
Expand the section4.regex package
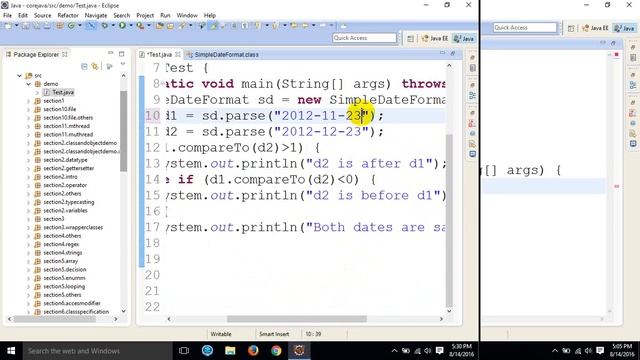[28, 244]
